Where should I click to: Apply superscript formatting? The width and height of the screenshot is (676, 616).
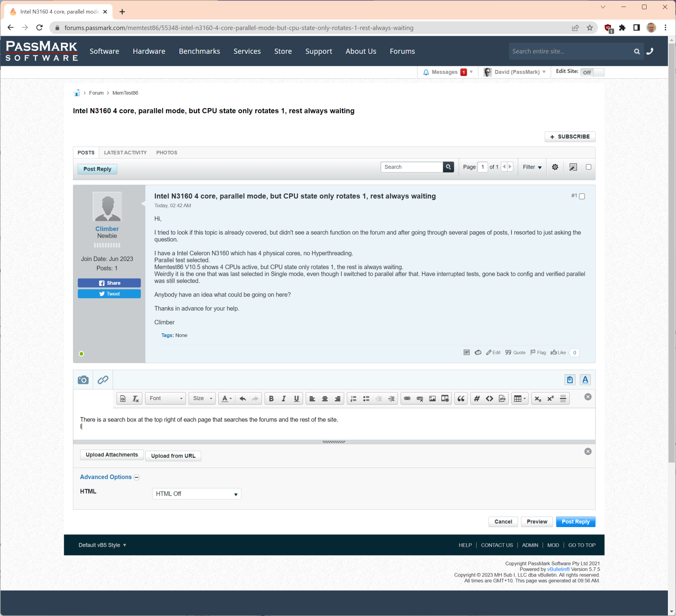coord(551,399)
